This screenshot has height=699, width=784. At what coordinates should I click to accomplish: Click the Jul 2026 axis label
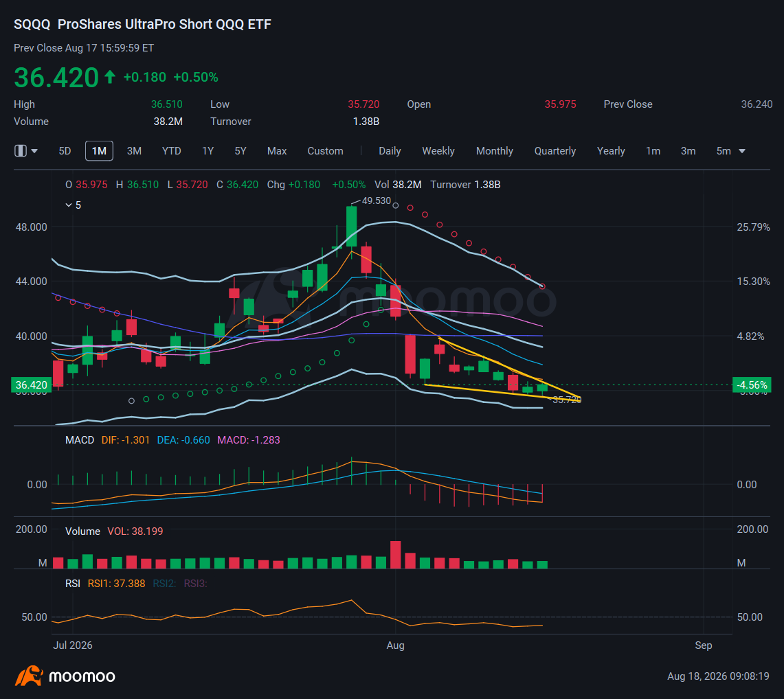pyautogui.click(x=73, y=645)
